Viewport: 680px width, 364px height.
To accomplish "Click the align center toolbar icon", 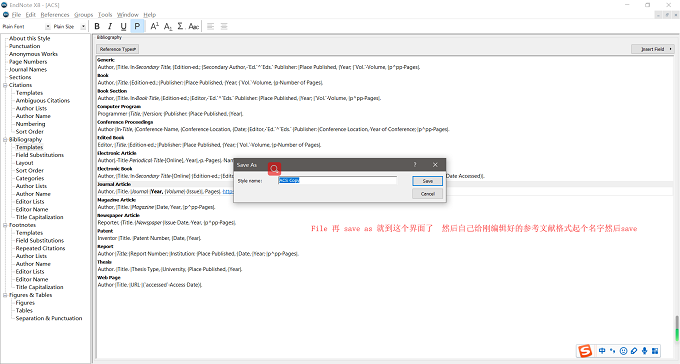I will (x=224, y=26).
